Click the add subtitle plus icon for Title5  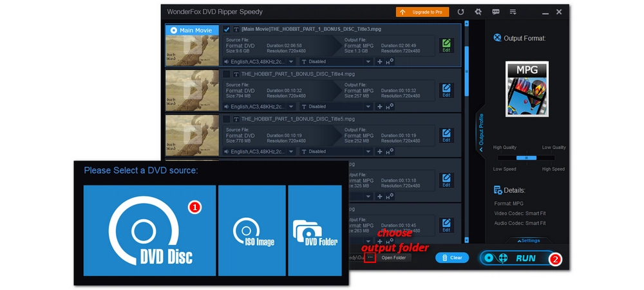(x=379, y=151)
